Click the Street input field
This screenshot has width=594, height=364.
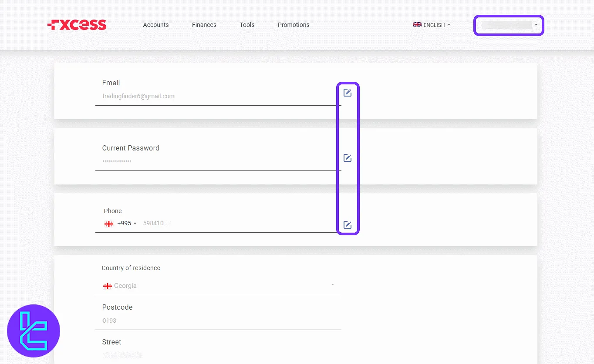coord(218,355)
